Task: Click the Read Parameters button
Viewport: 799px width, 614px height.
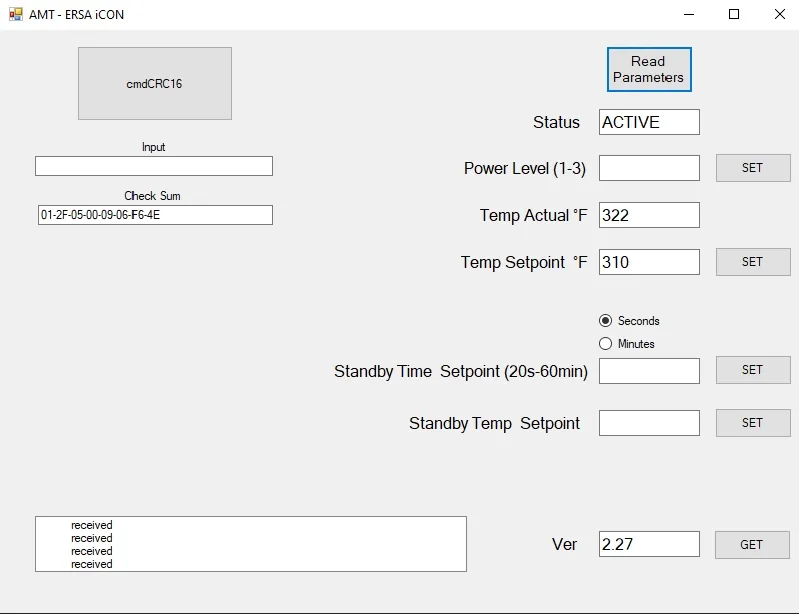Action: pos(649,69)
